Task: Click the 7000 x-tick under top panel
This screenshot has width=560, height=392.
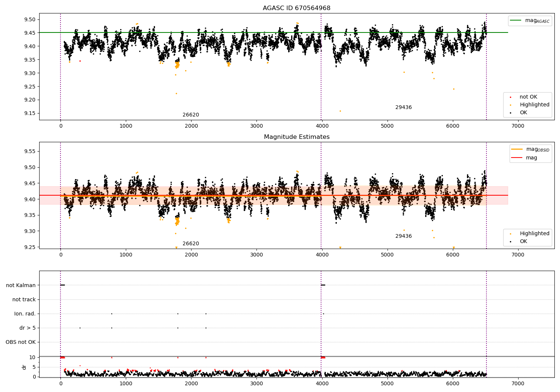Action: [518, 126]
